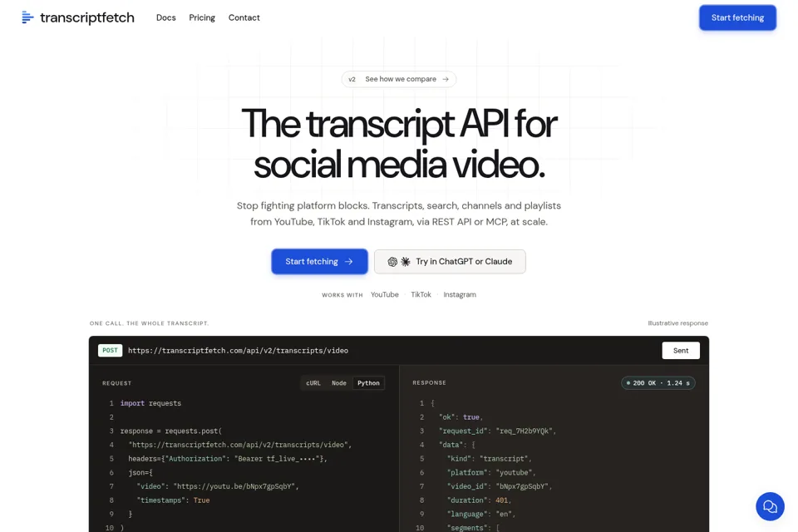Viewport: 798px width, 532px height.
Task: Click the API endpoint URL in the demo bar
Action: 239,351
